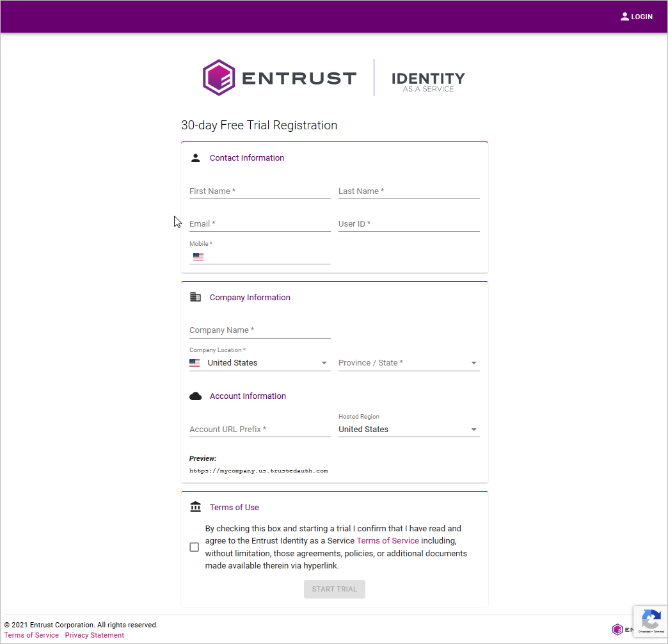Screen dimensions: 668x644
Task: Click the cloud icon beside Account Information
Action: (196, 396)
